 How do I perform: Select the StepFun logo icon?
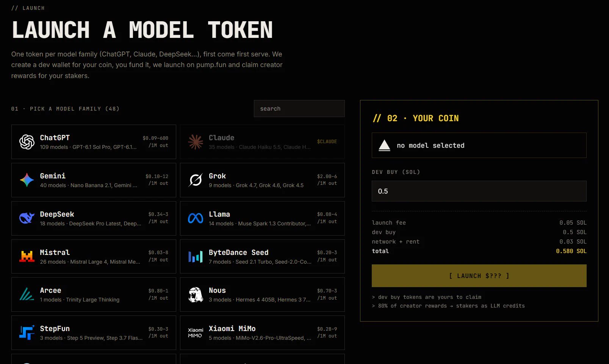pos(27,333)
